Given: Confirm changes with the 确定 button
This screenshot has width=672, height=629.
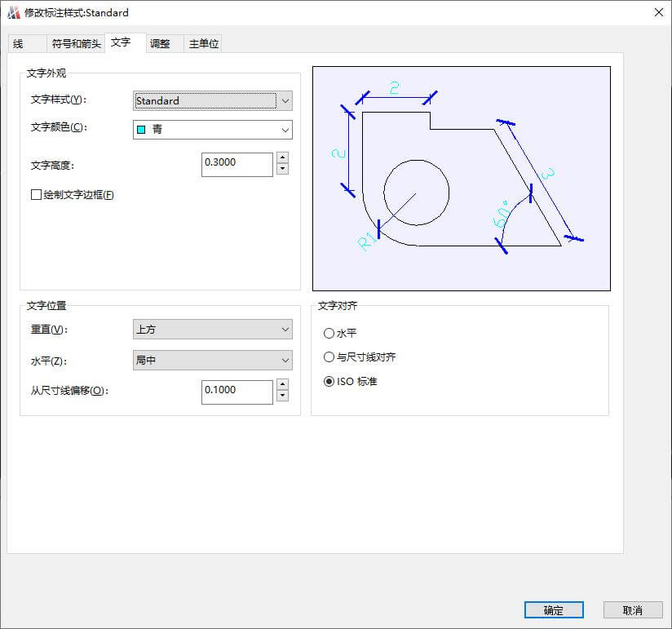Looking at the screenshot, I should tap(554, 610).
